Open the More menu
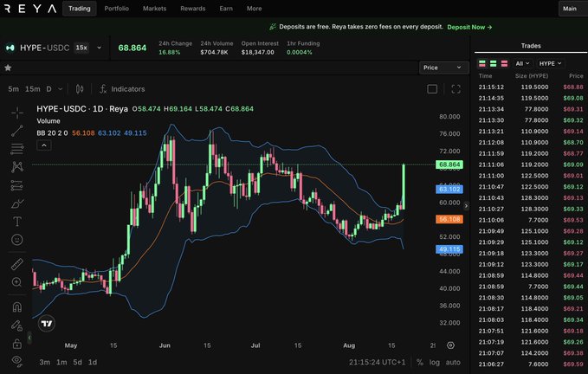This screenshot has height=374, width=588. click(255, 9)
